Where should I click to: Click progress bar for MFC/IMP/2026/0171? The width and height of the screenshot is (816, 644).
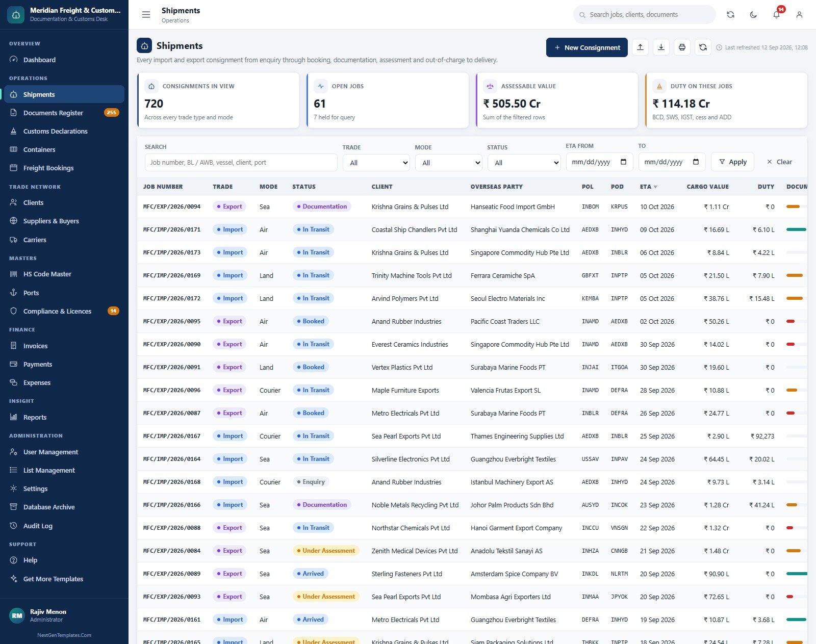796,229
